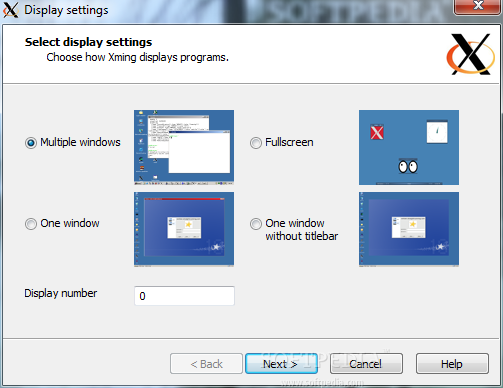Click the Xming X logo in header

[471, 54]
